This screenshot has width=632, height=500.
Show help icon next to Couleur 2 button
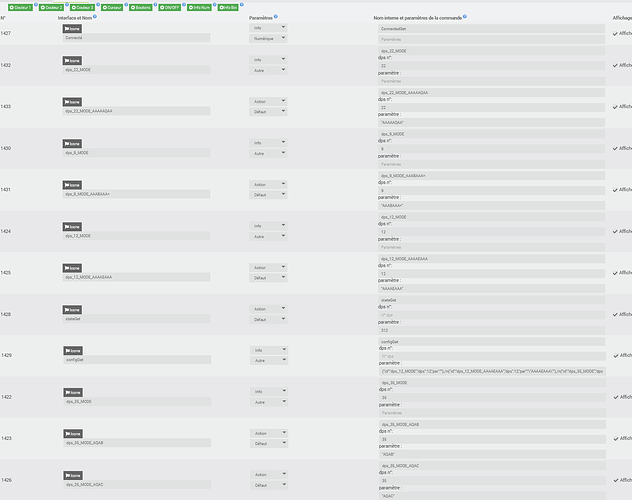point(67,4)
